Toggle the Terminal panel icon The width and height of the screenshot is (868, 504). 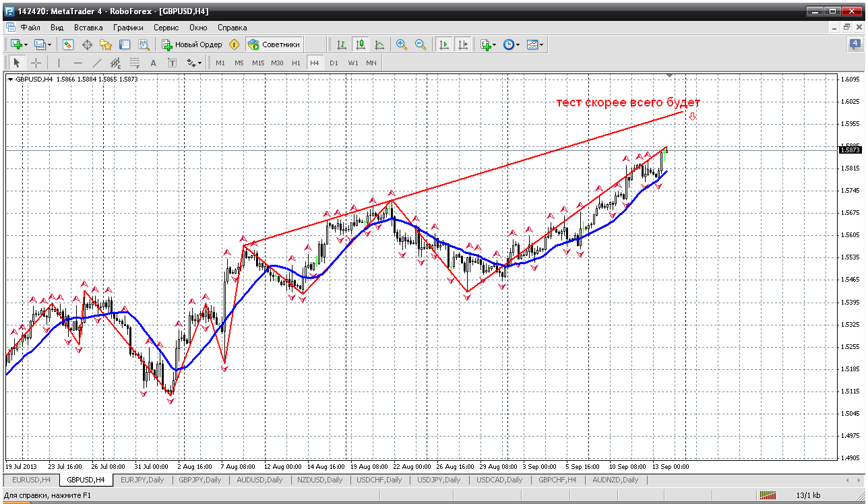click(x=125, y=44)
